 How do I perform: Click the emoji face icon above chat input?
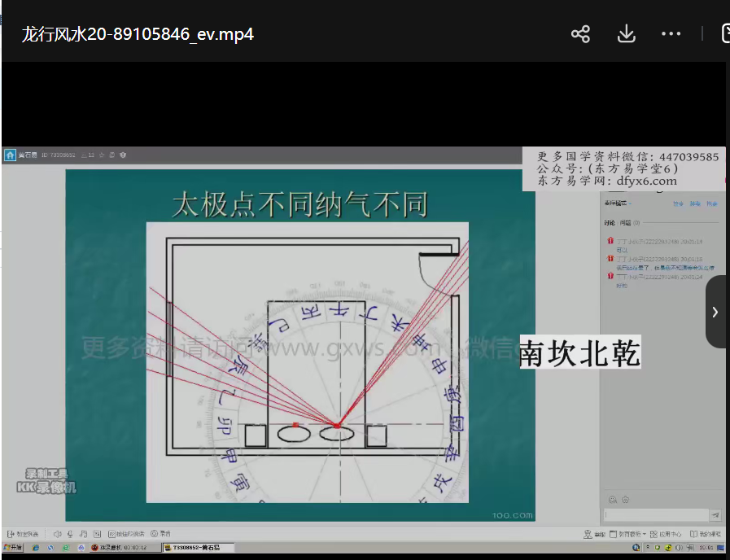pos(612,500)
